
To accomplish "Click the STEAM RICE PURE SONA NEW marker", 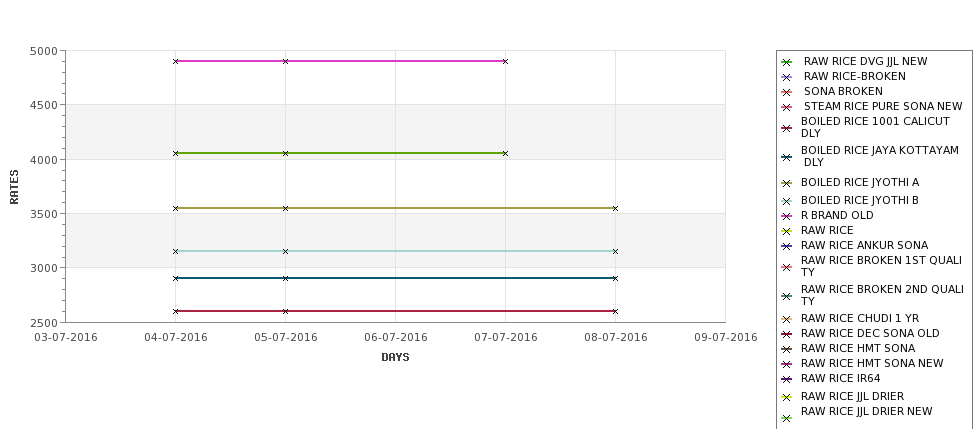I will point(787,107).
